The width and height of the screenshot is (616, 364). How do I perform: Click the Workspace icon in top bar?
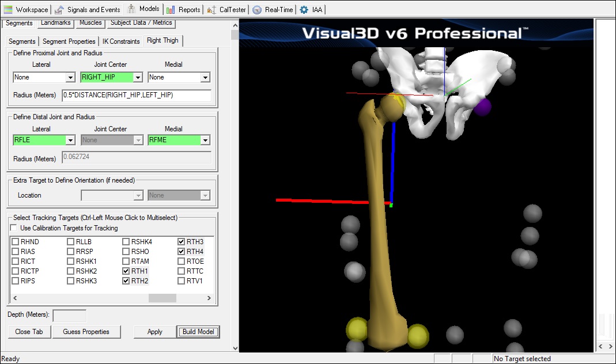pyautogui.click(x=8, y=9)
